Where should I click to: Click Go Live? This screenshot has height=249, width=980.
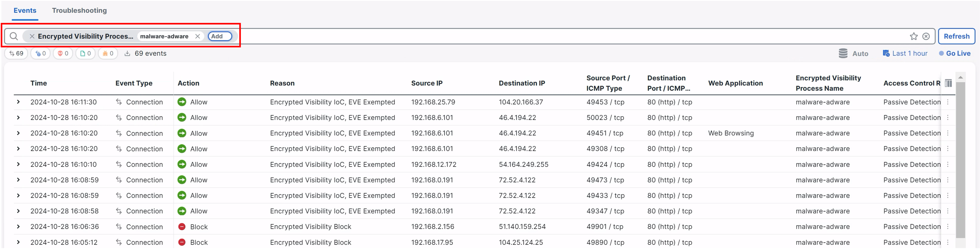[954, 53]
